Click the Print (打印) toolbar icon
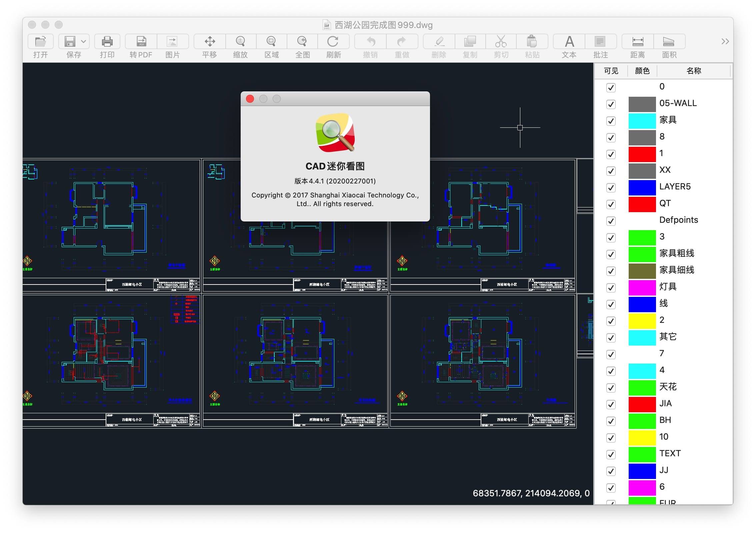 107,42
